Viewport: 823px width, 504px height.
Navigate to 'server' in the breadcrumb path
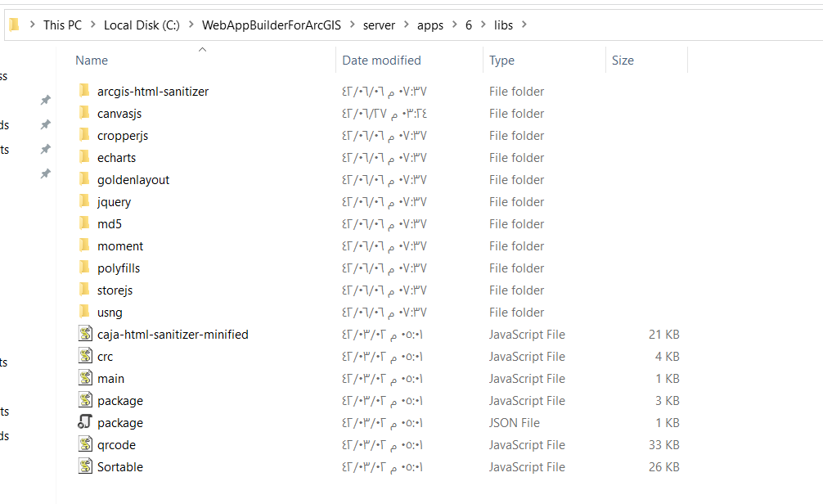coord(379,25)
